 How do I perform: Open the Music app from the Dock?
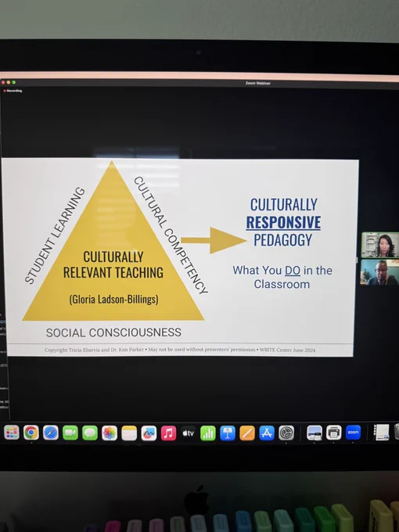pyautogui.click(x=169, y=433)
